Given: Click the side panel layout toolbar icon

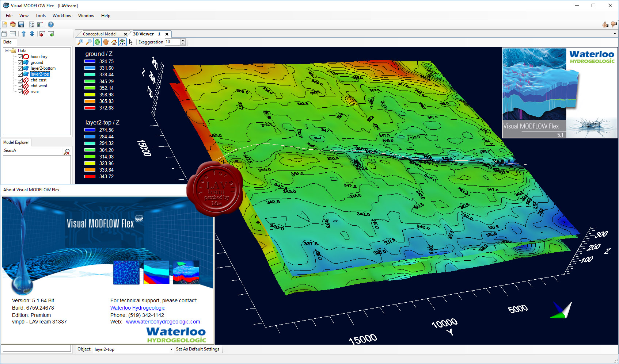Looking at the screenshot, I should point(40,24).
